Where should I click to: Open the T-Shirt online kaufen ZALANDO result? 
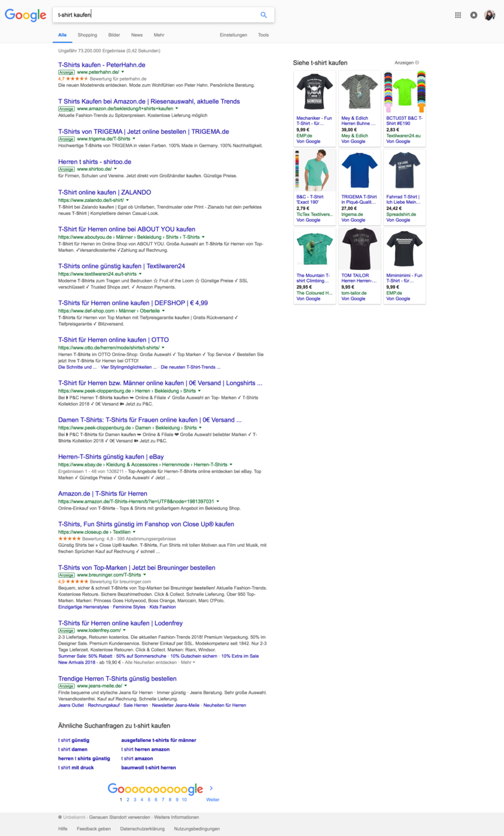tap(105, 192)
